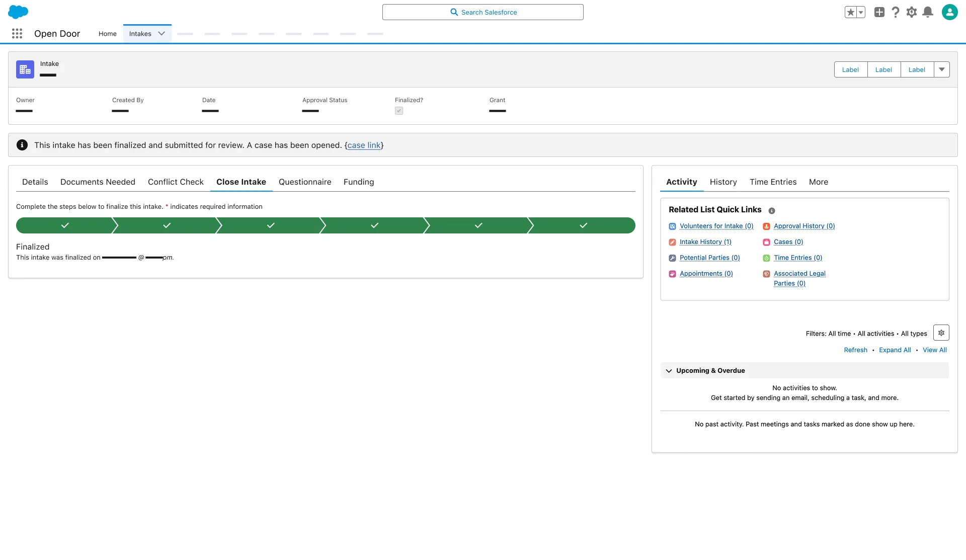
Task: Open Potential Parties (0) link
Action: 709,258
